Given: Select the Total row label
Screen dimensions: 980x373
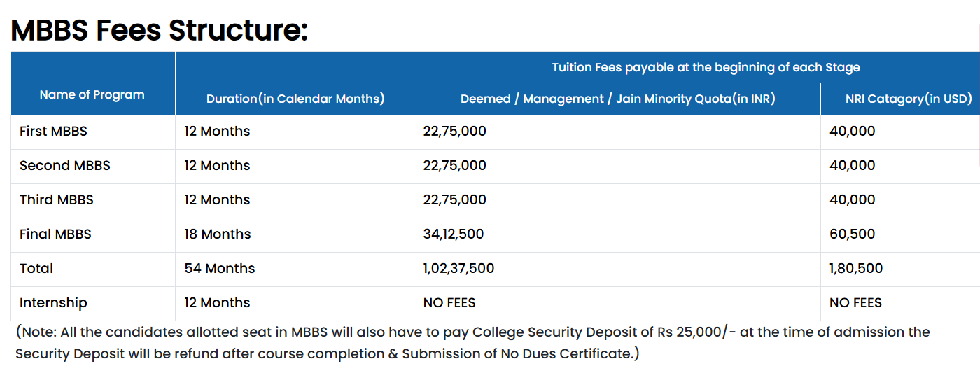Looking at the screenshot, I should pyautogui.click(x=36, y=268).
